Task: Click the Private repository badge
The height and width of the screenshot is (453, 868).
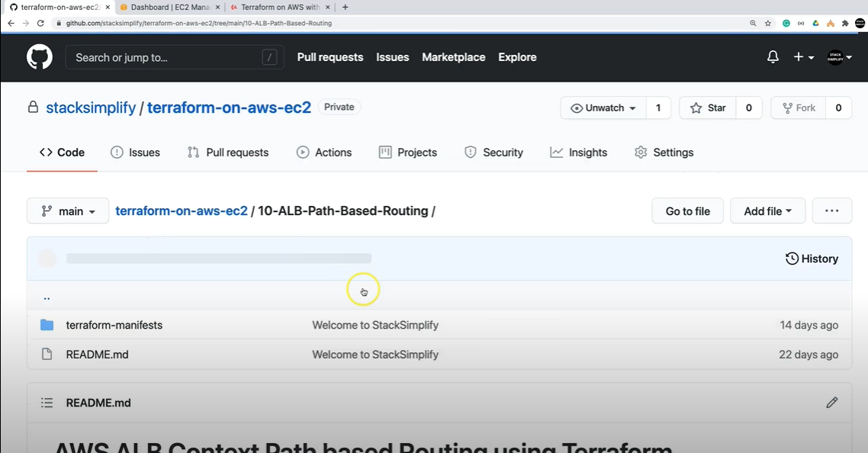Action: 339,107
